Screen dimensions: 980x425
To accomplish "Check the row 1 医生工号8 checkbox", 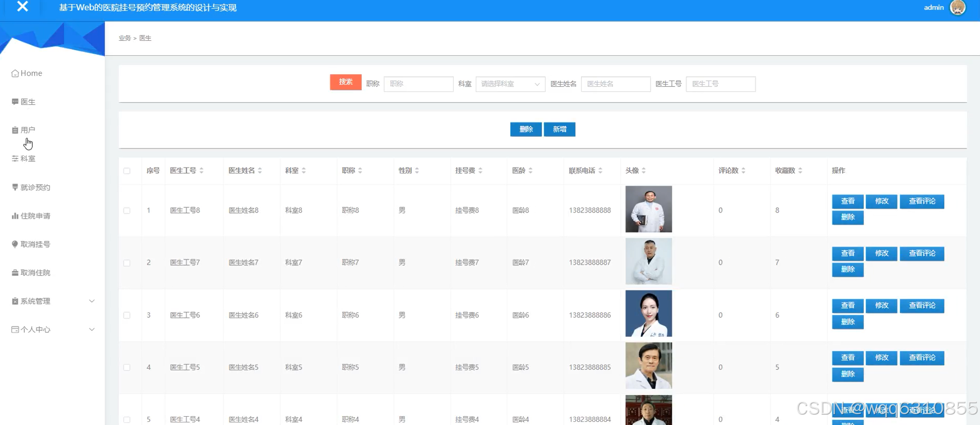I will [x=127, y=210].
